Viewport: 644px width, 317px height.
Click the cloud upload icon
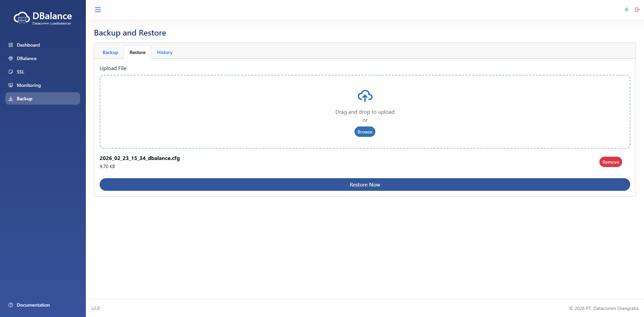[x=365, y=96]
